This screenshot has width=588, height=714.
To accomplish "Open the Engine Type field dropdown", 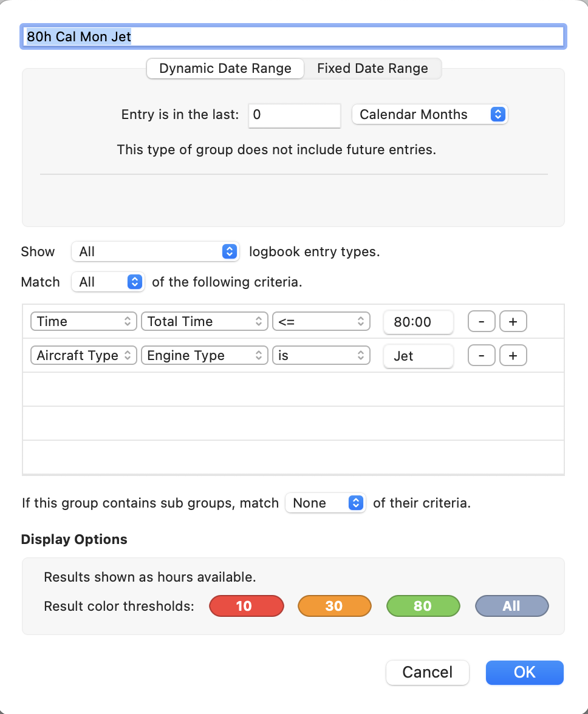I will [x=205, y=356].
